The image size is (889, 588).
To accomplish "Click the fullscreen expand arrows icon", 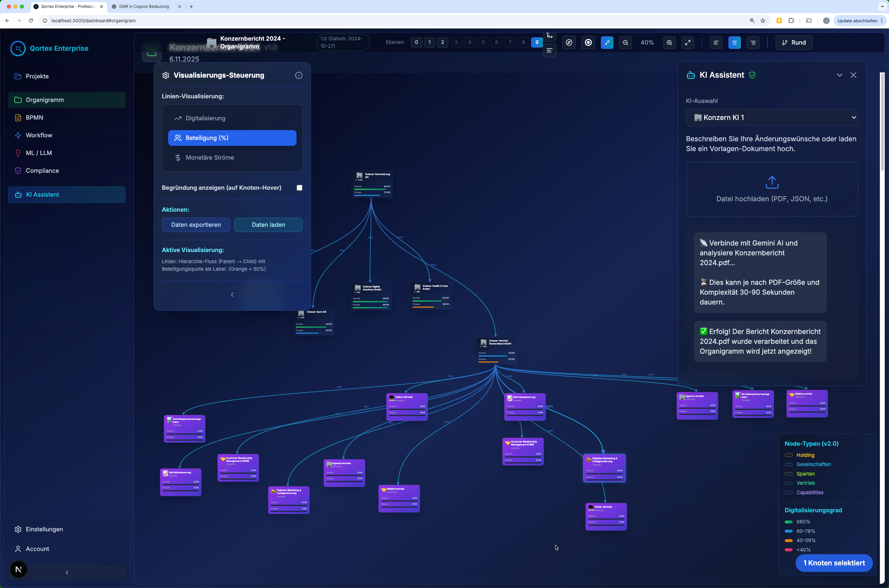I will pos(688,43).
